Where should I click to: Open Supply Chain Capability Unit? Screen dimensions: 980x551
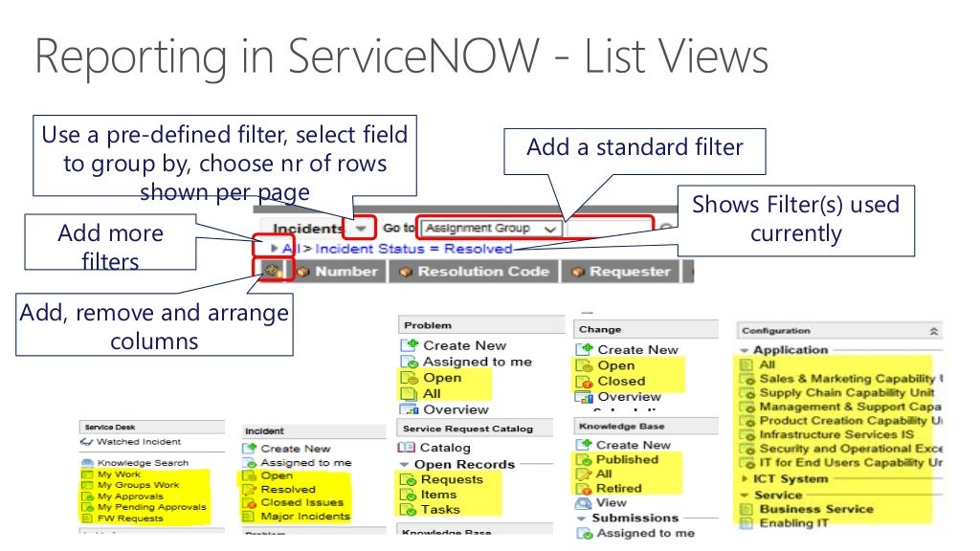click(846, 393)
